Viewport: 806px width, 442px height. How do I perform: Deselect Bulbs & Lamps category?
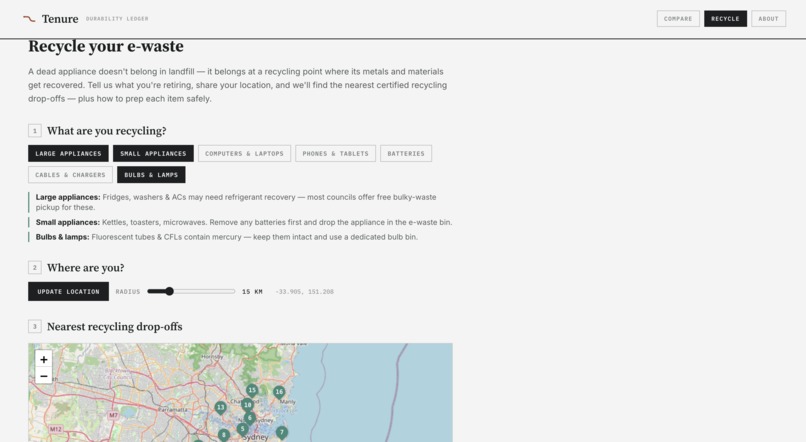(x=151, y=175)
